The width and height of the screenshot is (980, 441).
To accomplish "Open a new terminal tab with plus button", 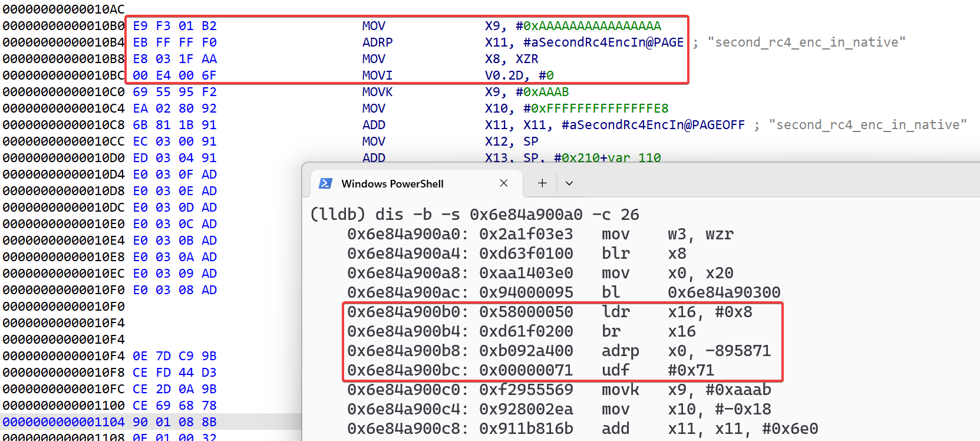I will point(542,183).
